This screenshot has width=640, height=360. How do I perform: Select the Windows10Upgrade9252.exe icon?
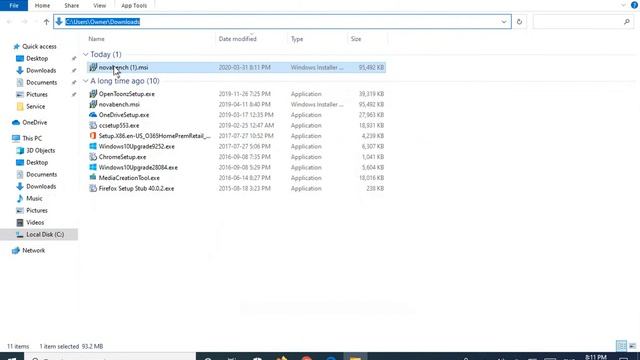[x=93, y=147]
